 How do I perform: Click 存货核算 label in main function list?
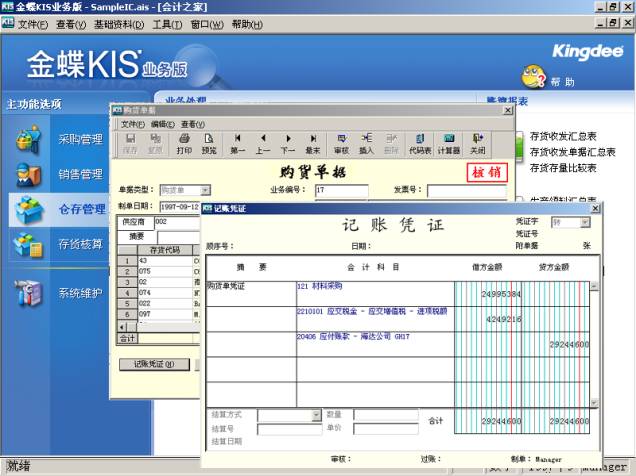pos(80,244)
